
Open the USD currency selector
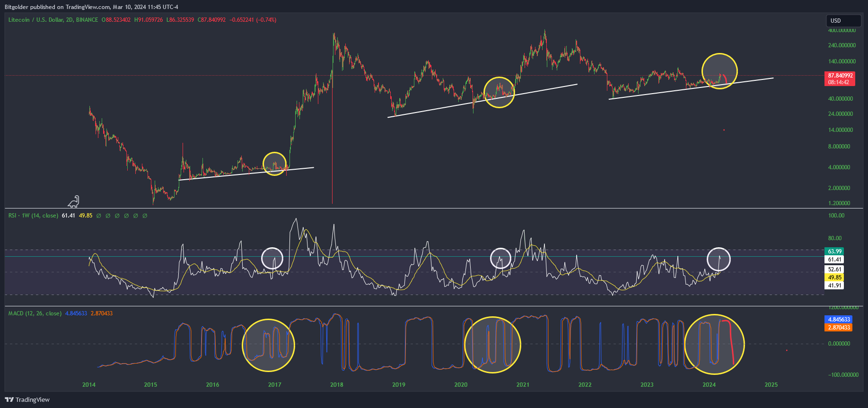click(843, 21)
